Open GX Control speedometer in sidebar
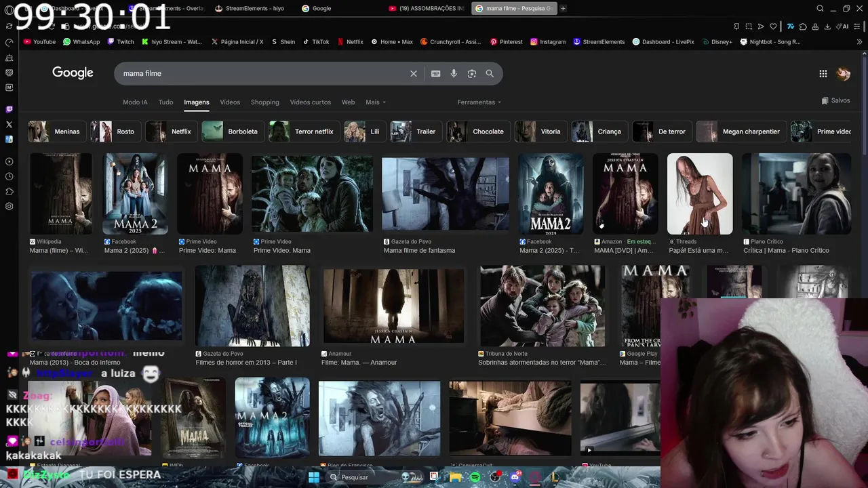 click(9, 42)
